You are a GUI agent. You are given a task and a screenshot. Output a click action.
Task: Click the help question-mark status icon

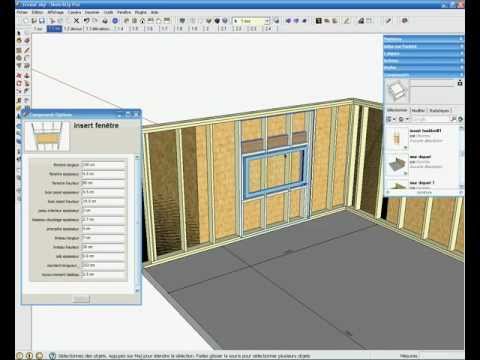(x=52, y=356)
